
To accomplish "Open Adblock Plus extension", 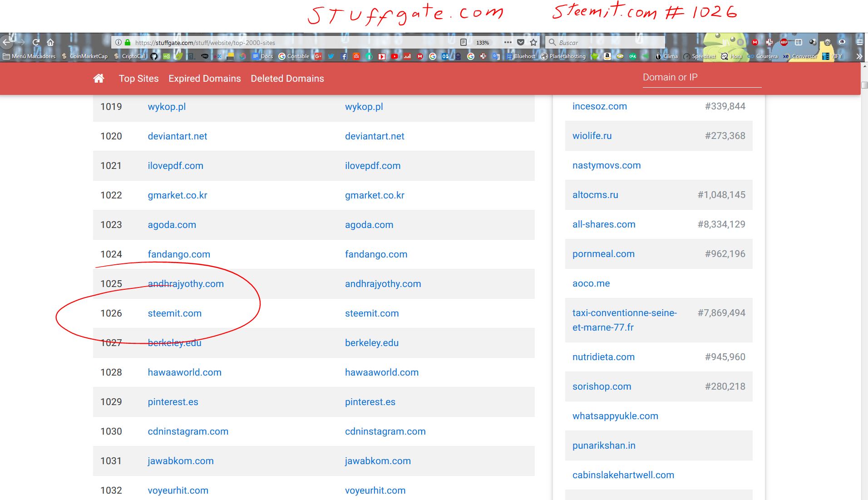I will 784,42.
